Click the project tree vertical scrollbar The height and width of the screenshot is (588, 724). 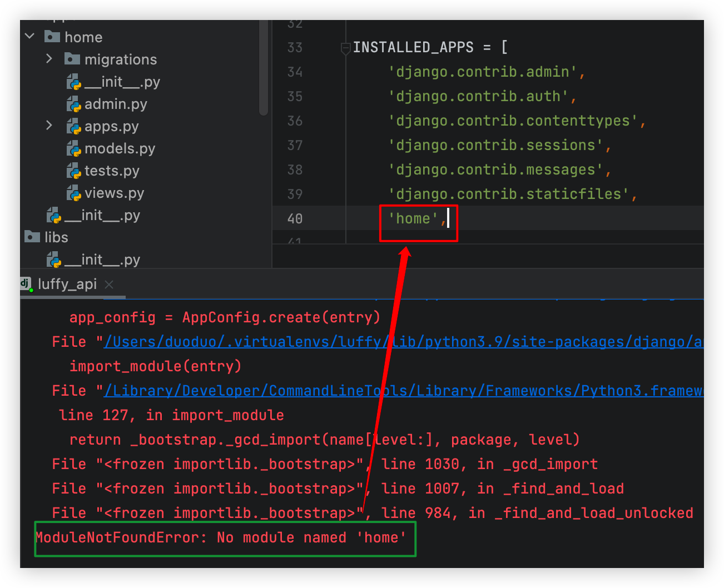(264, 67)
